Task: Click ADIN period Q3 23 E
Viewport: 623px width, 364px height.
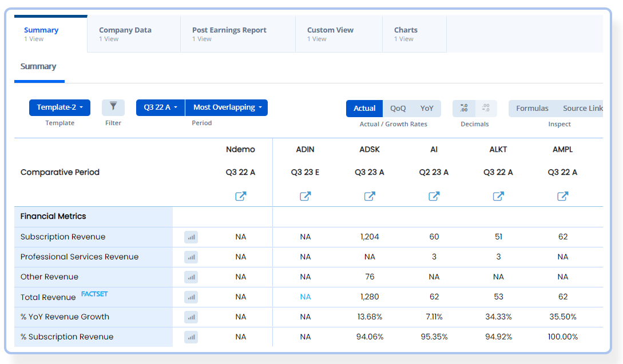Action: [x=305, y=172]
